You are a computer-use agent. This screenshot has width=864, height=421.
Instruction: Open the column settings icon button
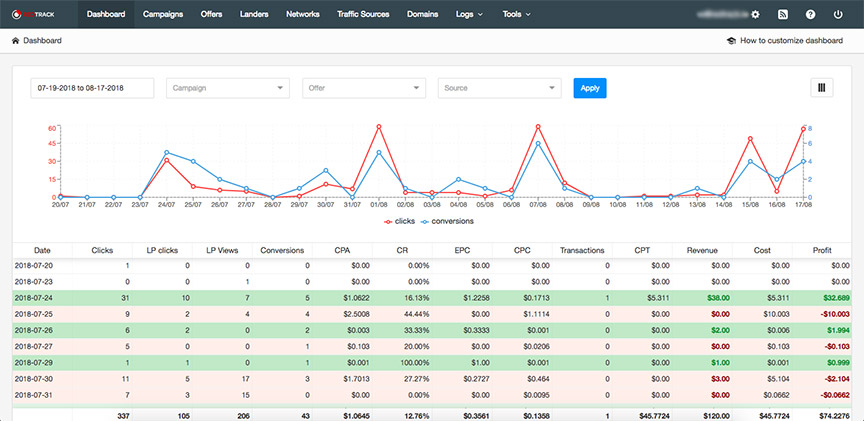tap(822, 88)
